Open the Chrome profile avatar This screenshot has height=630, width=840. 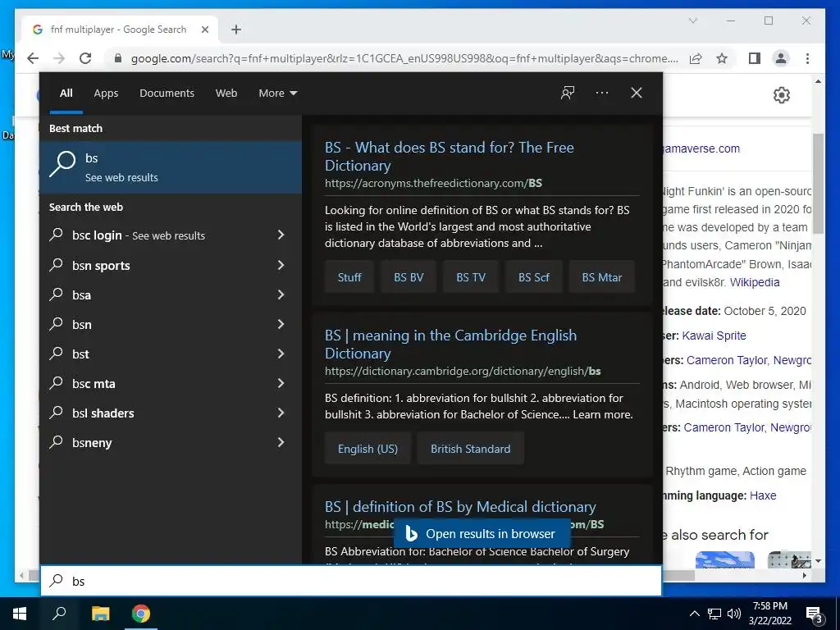click(x=781, y=58)
